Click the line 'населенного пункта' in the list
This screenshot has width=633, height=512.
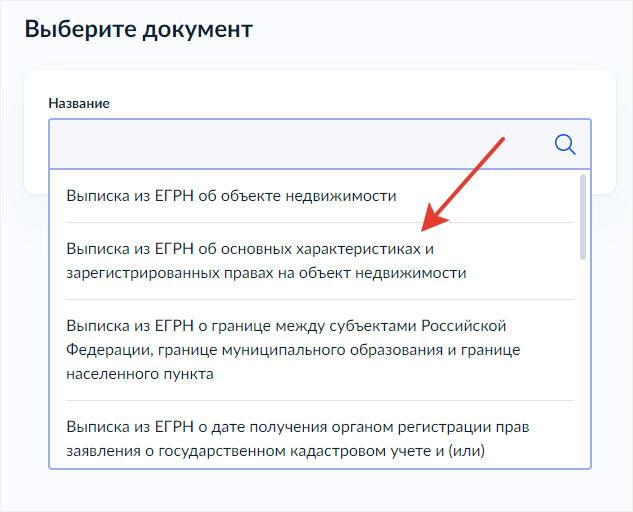(x=140, y=374)
